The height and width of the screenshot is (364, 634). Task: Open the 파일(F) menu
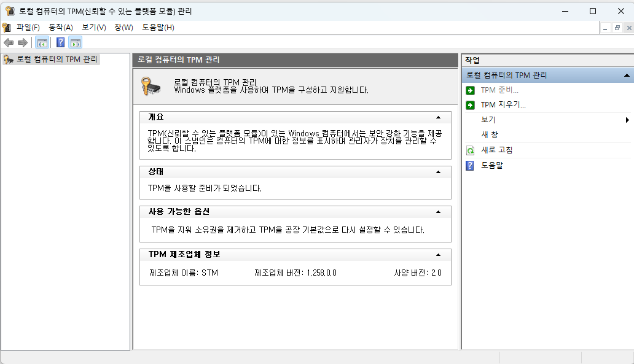point(28,28)
